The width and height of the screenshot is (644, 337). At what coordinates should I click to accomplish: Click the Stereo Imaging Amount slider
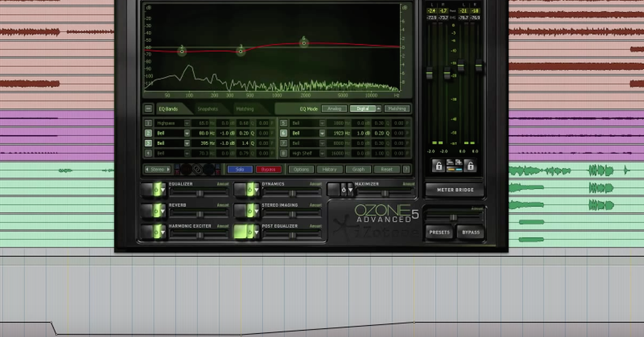292,214
